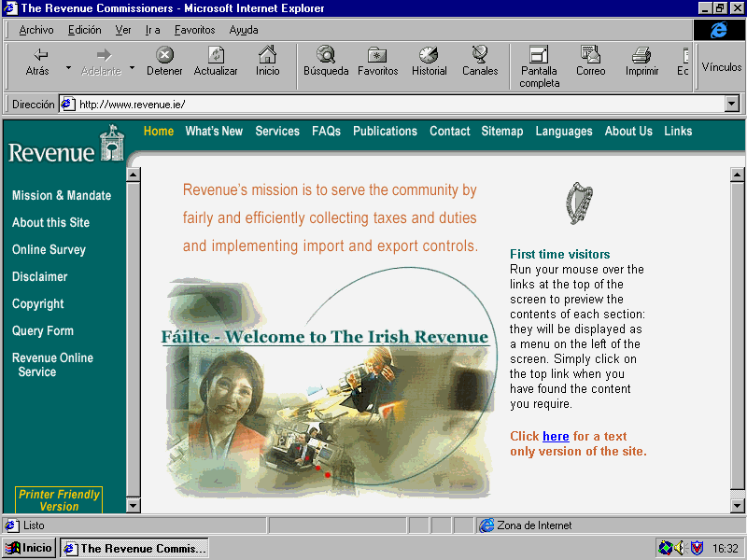Open the Ayuda menu
This screenshot has height=560, width=747.
(244, 30)
